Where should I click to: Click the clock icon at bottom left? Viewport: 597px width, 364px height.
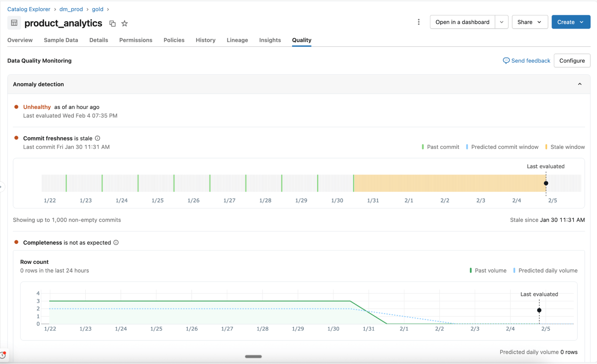coord(3,355)
